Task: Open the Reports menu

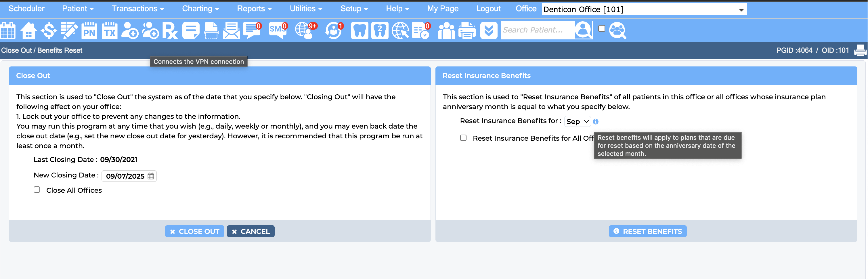Action: (255, 9)
